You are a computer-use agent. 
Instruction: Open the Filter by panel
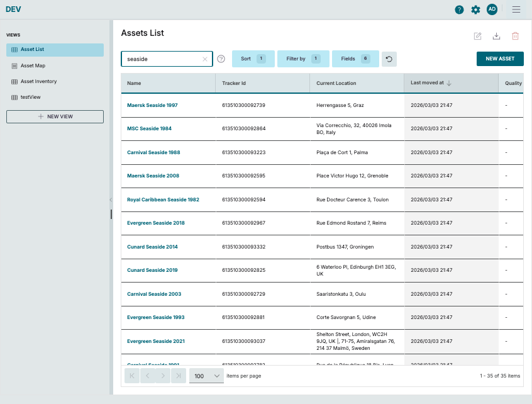(x=303, y=59)
